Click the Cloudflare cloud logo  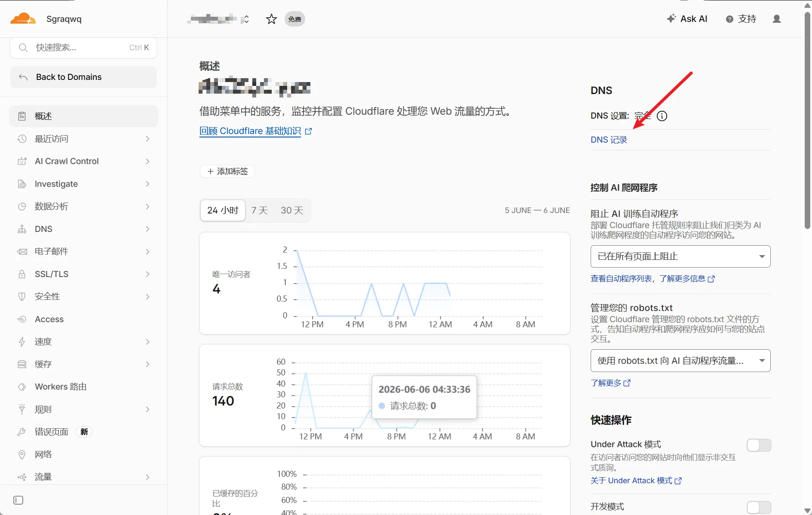[23, 18]
